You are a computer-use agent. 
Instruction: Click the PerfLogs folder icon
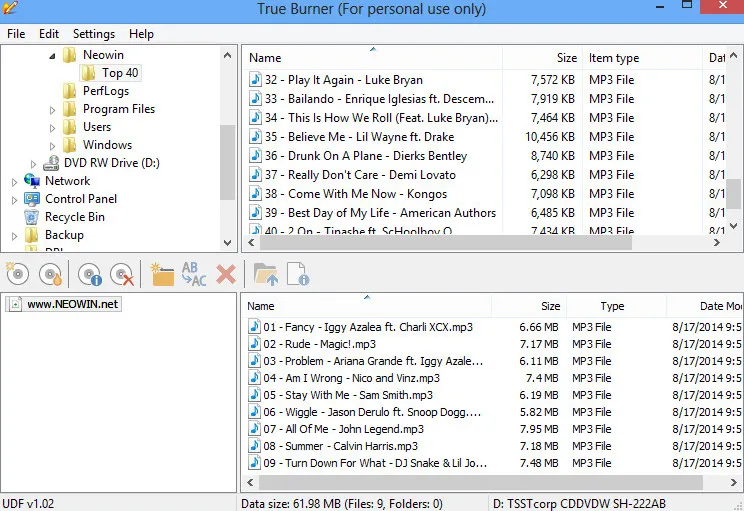click(70, 91)
